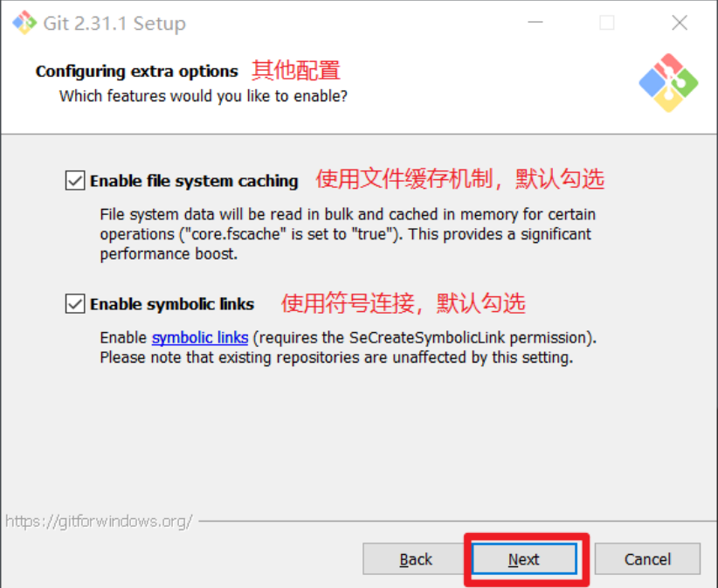
Task: Click the 'Enable file system caching' label text
Action: (194, 181)
